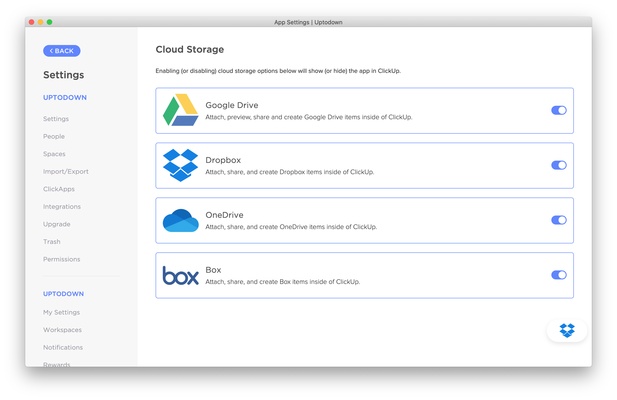Open the People section
This screenshot has width=617, height=400.
54,136
